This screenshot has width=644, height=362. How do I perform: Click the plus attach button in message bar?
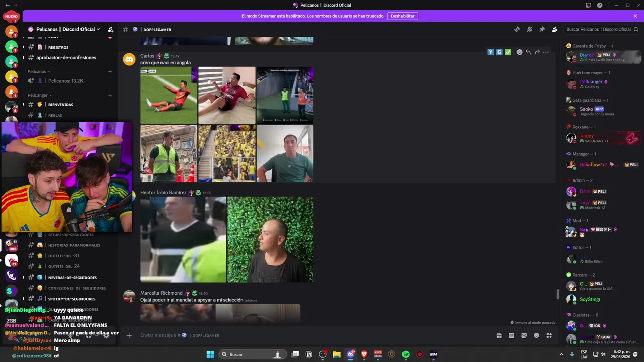pyautogui.click(x=129, y=335)
